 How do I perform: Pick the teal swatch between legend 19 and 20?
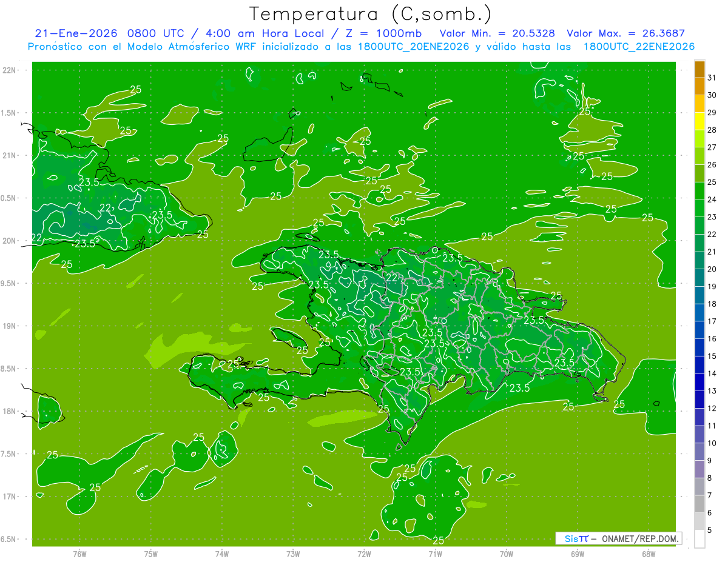[x=699, y=278]
